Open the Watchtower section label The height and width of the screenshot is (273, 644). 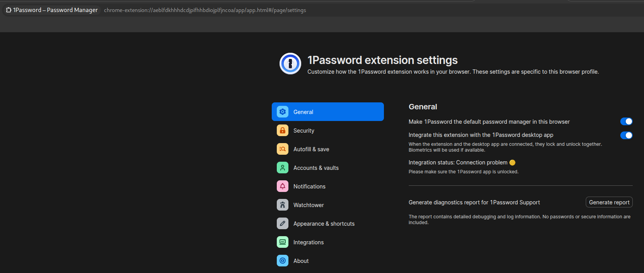pos(309,205)
